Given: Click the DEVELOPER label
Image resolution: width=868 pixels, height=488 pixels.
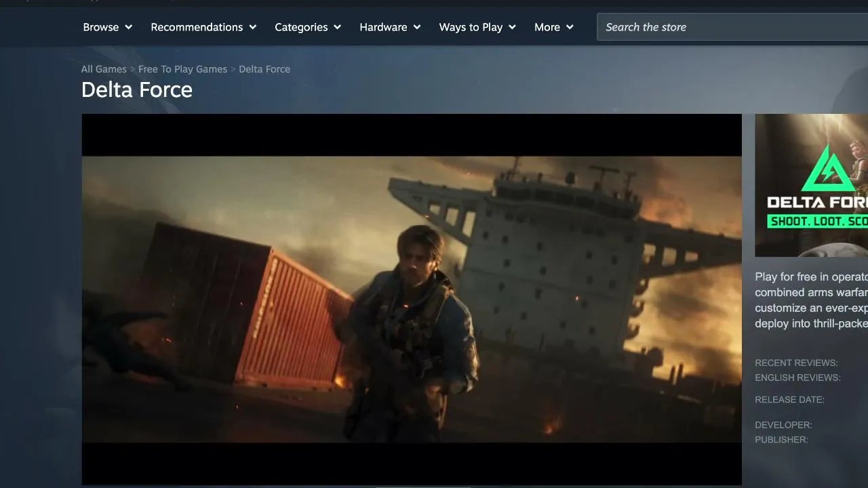Looking at the screenshot, I should 783,425.
